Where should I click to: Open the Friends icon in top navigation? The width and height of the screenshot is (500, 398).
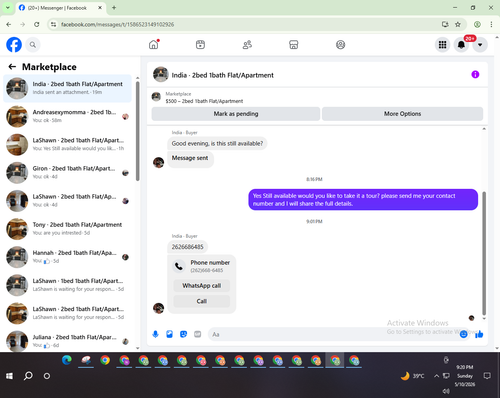[x=247, y=45]
